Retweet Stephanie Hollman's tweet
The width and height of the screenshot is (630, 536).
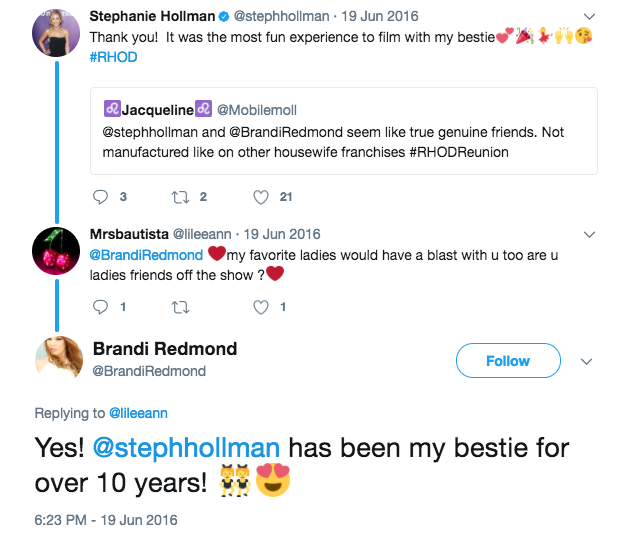pos(180,197)
